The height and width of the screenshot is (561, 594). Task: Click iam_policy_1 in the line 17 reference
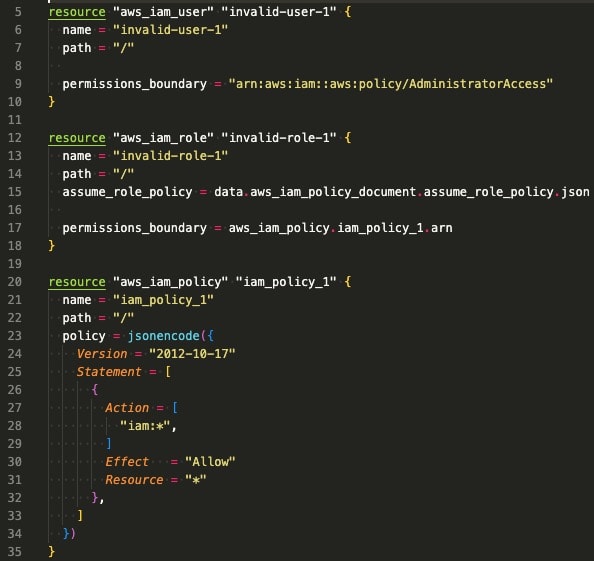pyautogui.click(x=380, y=228)
